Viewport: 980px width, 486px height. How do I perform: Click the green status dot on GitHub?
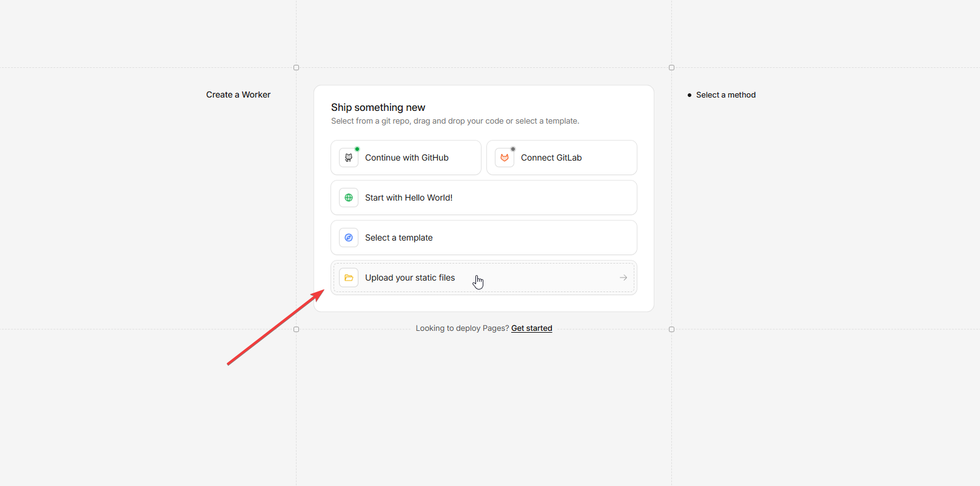(x=357, y=149)
